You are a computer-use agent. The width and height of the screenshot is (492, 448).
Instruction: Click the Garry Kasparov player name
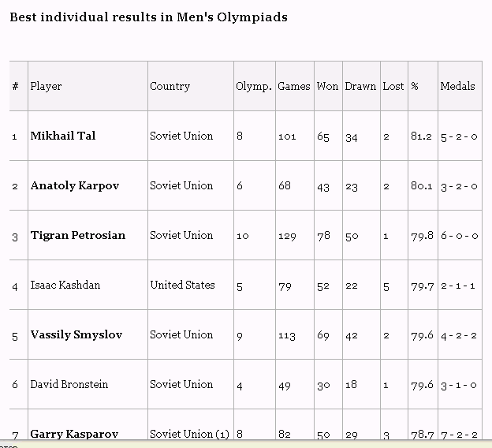click(x=74, y=434)
